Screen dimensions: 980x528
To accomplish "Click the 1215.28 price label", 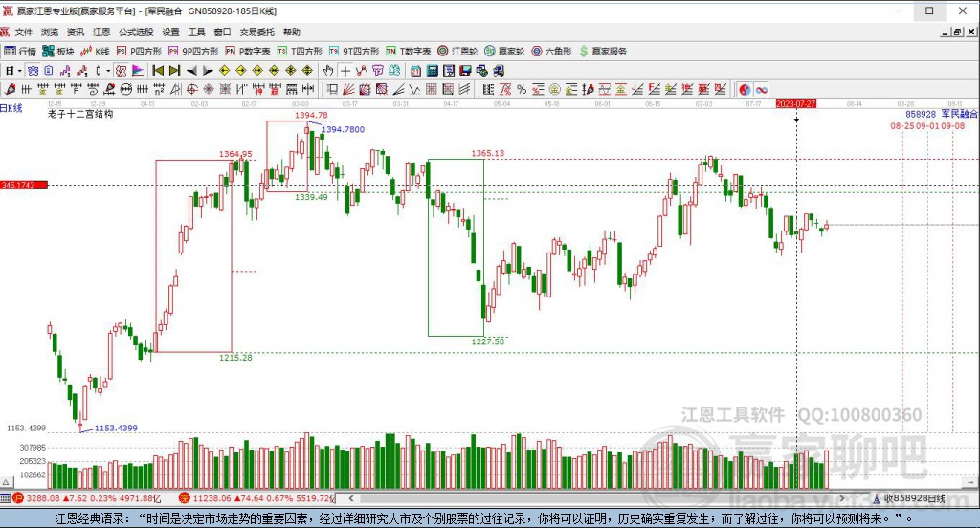I will pyautogui.click(x=235, y=358).
